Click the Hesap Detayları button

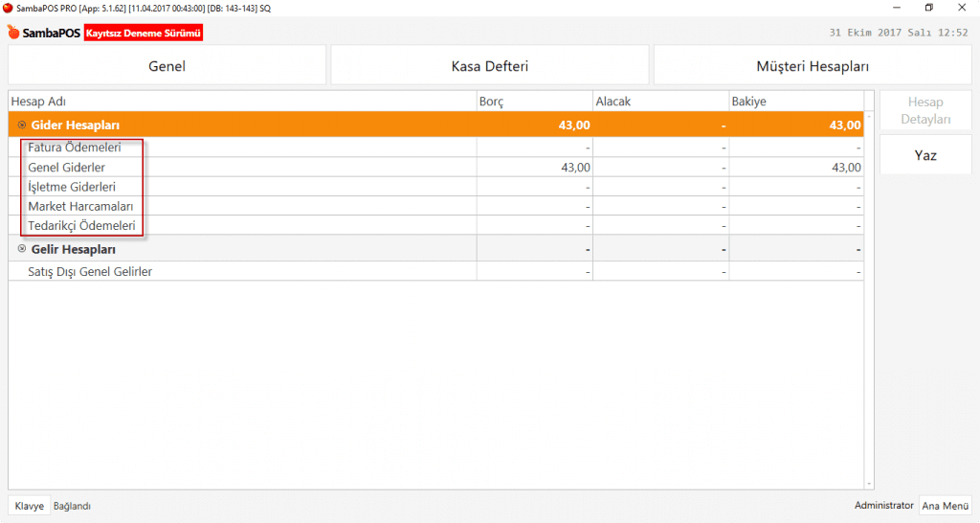click(x=924, y=111)
